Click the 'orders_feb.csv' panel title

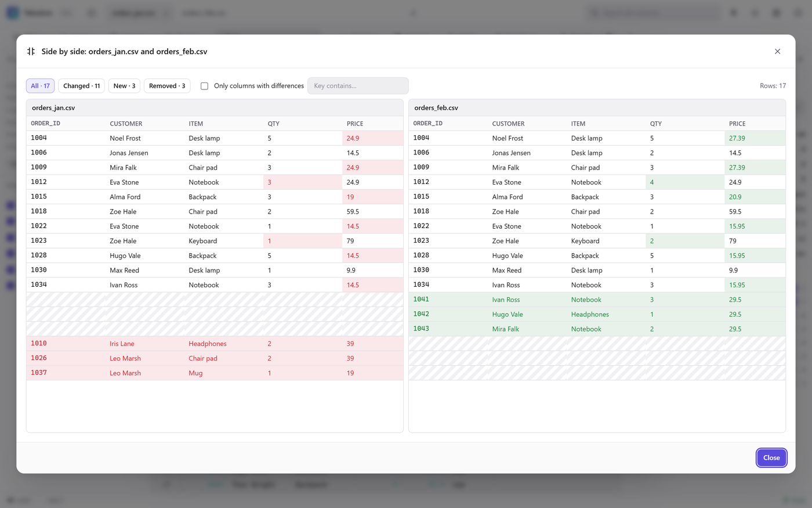click(x=436, y=108)
